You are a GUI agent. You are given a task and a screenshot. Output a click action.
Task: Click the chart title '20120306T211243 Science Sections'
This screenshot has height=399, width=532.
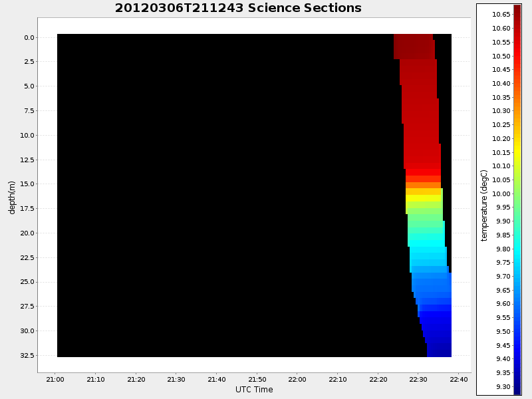point(238,8)
